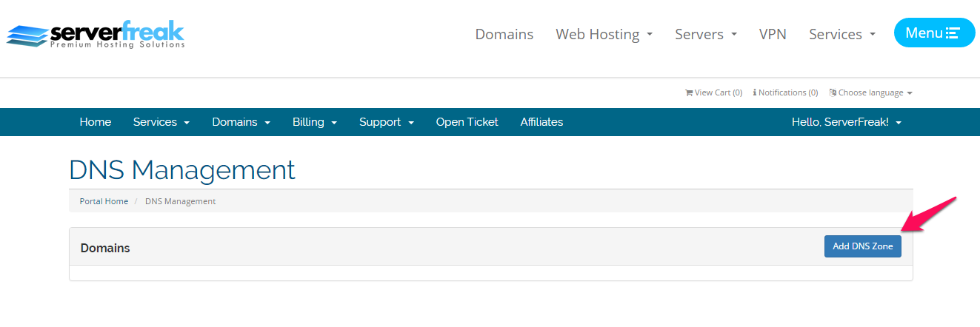Select Home in the blue navbar

click(96, 122)
